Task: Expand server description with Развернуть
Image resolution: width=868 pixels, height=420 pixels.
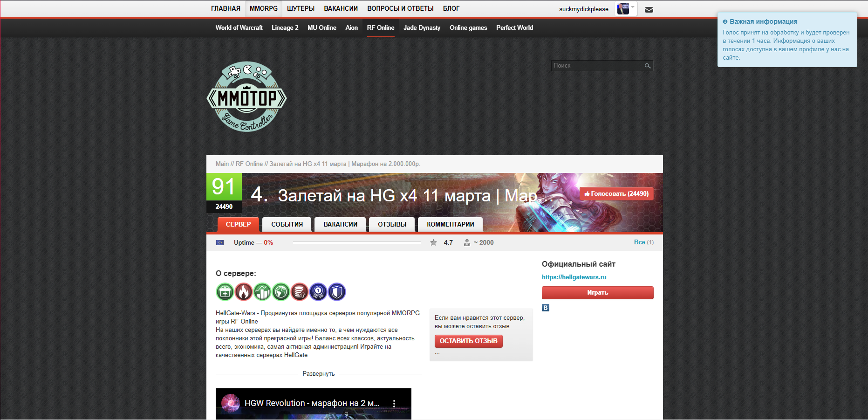Action: tap(319, 374)
